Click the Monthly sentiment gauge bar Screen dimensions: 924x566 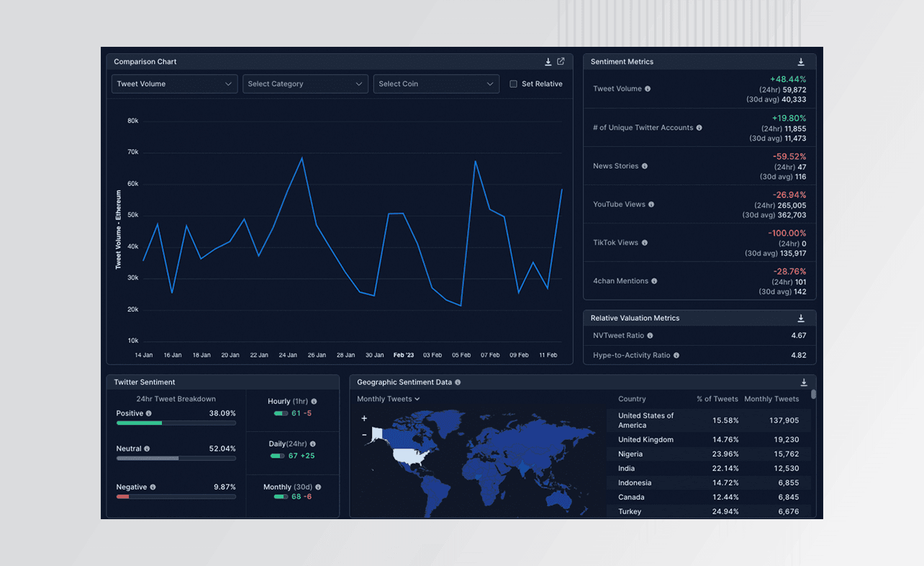pyautogui.click(x=281, y=497)
